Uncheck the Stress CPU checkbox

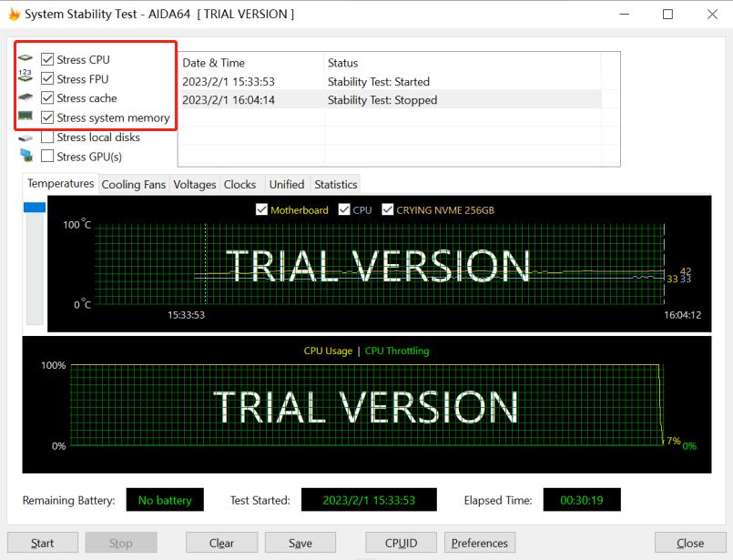pos(47,60)
